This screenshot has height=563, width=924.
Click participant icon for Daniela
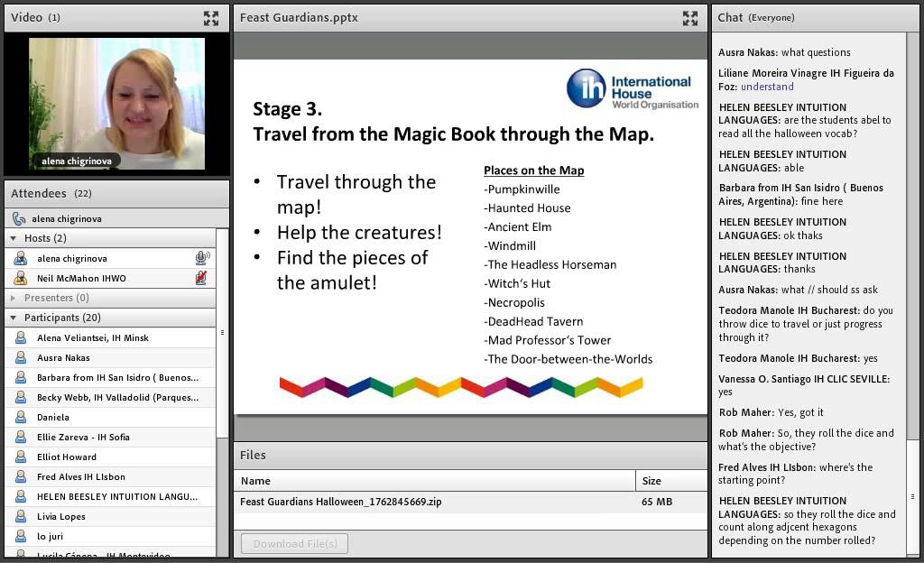(x=21, y=417)
